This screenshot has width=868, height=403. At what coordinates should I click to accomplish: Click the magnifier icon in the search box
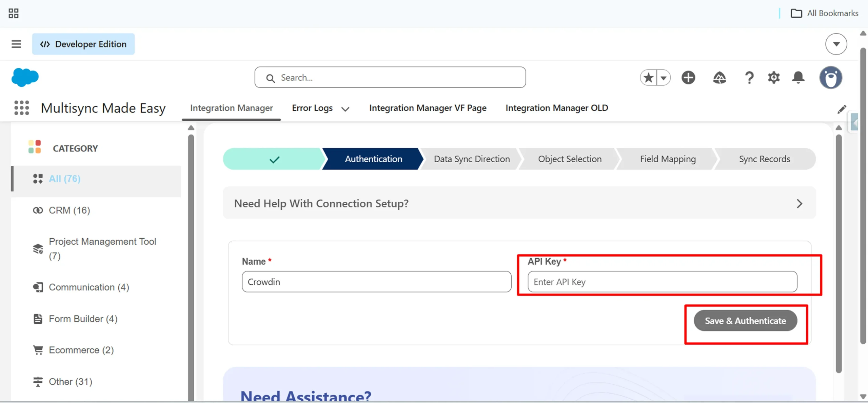pyautogui.click(x=270, y=78)
